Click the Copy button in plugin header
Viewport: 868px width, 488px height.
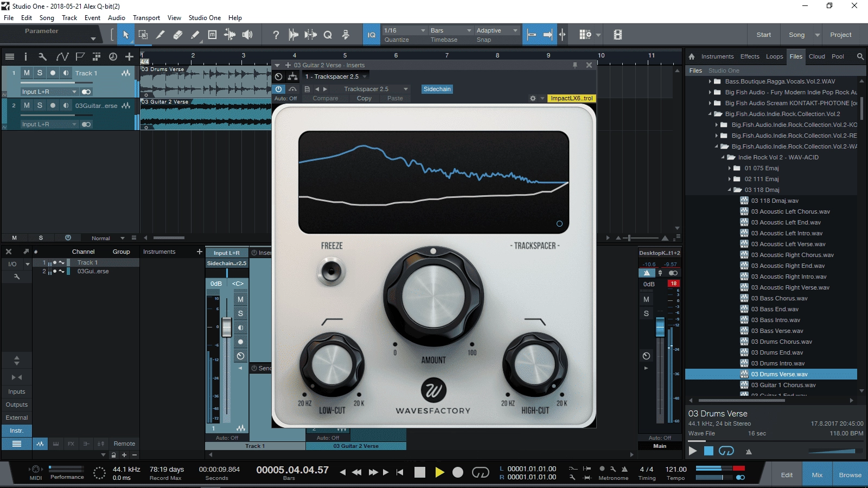click(364, 98)
